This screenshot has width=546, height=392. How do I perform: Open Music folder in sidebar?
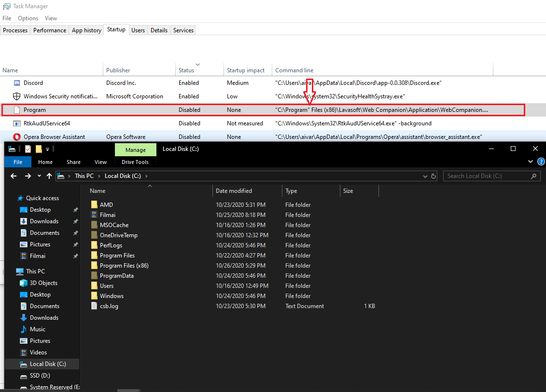coord(37,329)
